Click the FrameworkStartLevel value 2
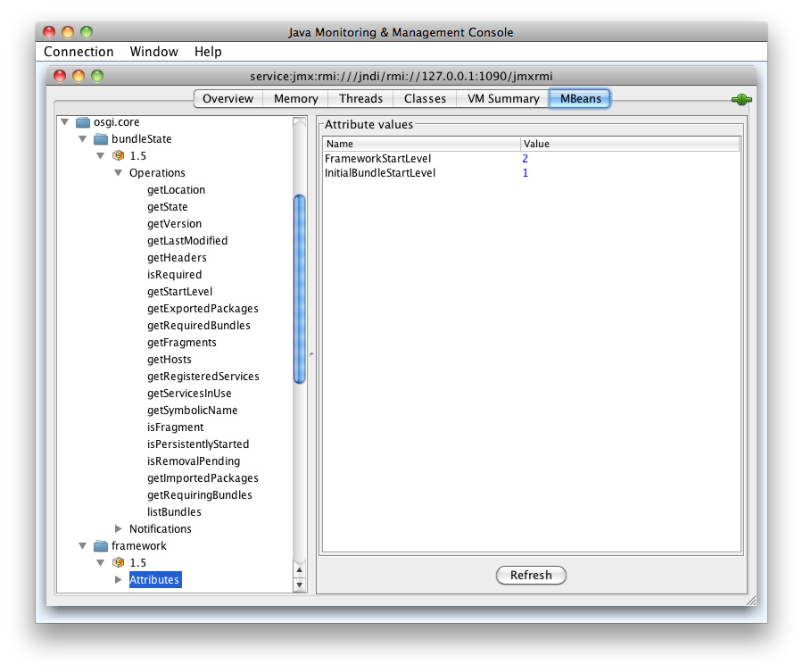The image size is (803, 672). pos(525,159)
